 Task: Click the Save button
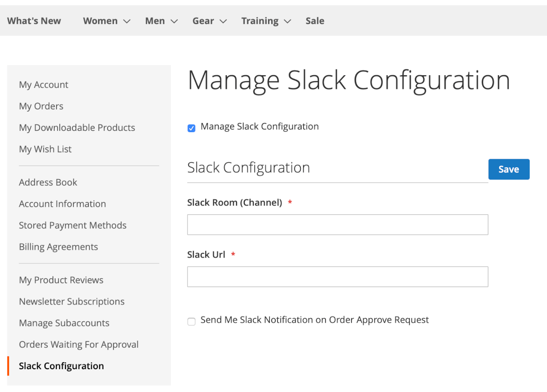[509, 170]
